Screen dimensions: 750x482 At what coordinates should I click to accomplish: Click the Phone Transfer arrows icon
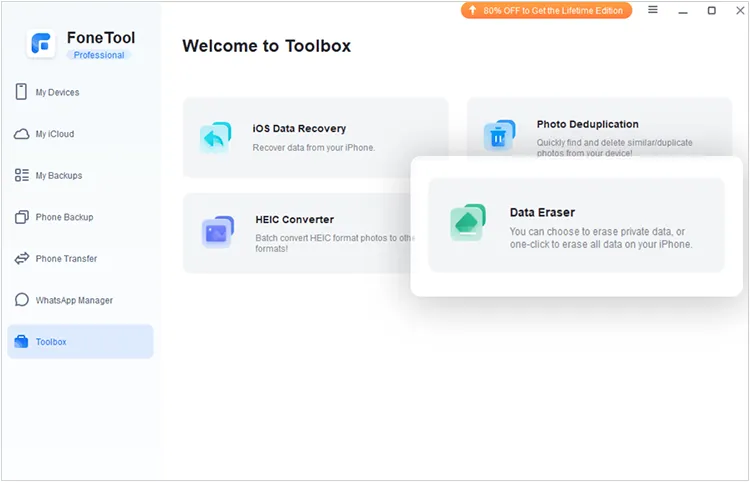pyautogui.click(x=22, y=258)
